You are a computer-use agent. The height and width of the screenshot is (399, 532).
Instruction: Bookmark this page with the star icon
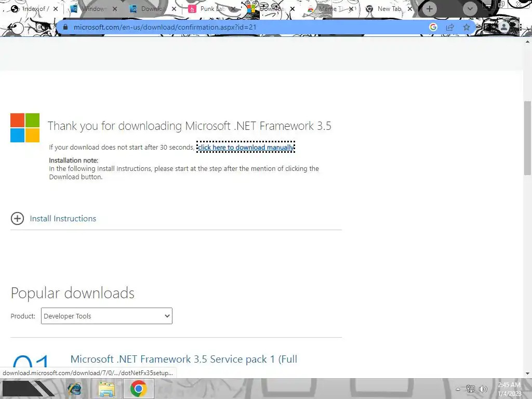tap(467, 27)
